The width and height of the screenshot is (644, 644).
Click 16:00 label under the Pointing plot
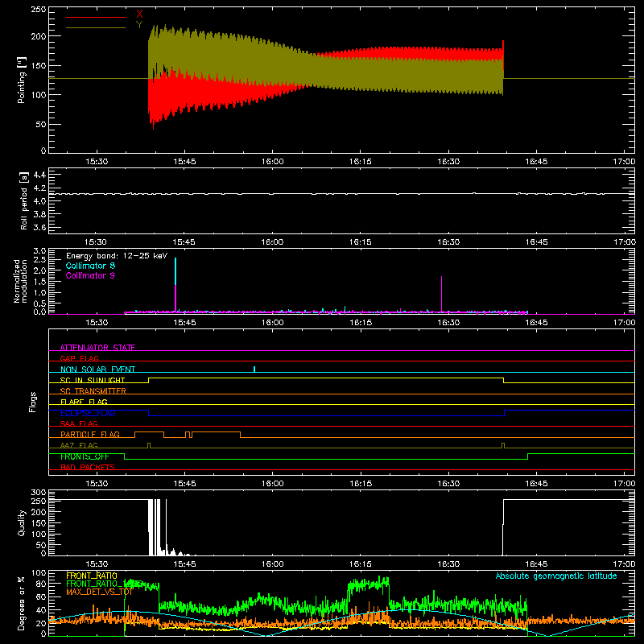pos(272,162)
